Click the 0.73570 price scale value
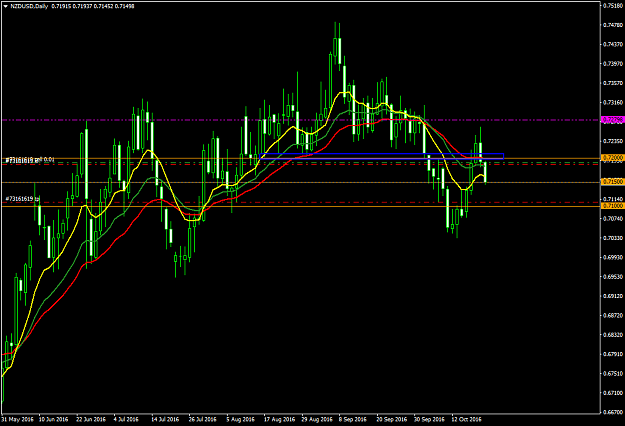The height and width of the screenshot is (426, 625). (613, 83)
